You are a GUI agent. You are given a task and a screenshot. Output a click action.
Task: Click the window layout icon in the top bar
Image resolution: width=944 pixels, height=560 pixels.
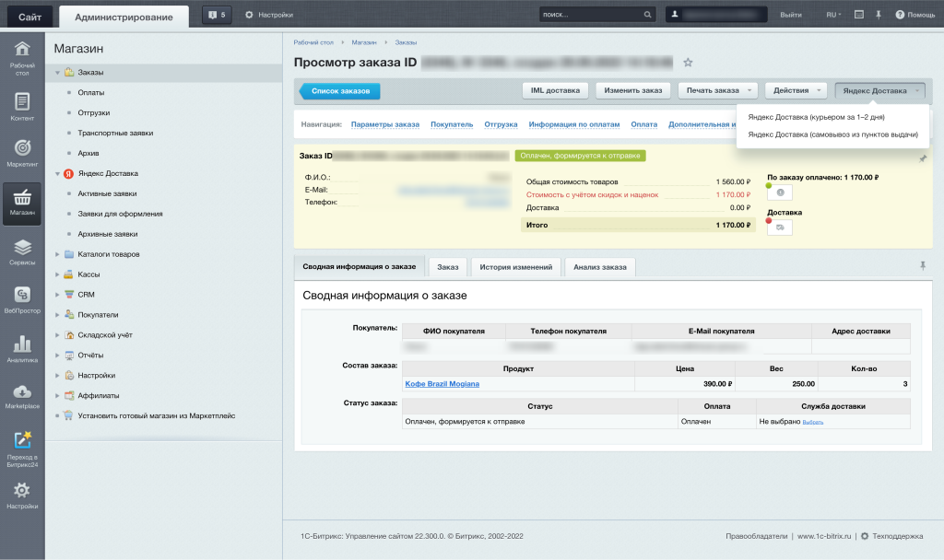click(859, 15)
